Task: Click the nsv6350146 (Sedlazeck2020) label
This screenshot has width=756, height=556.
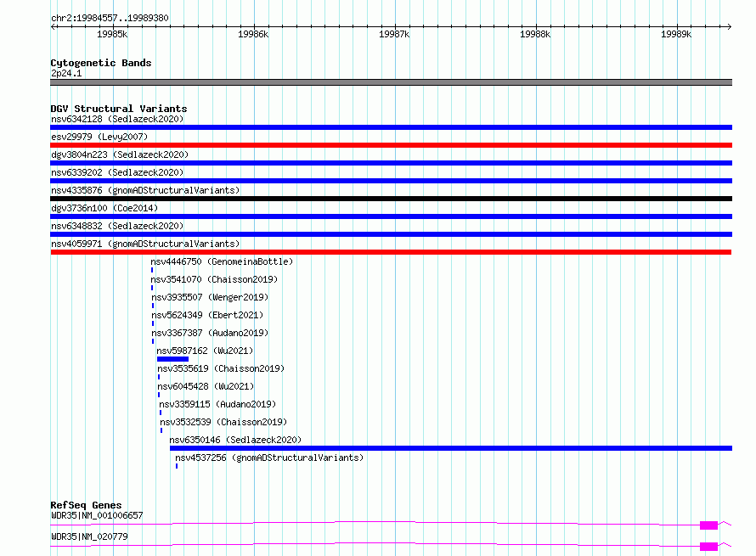Action: click(235, 440)
